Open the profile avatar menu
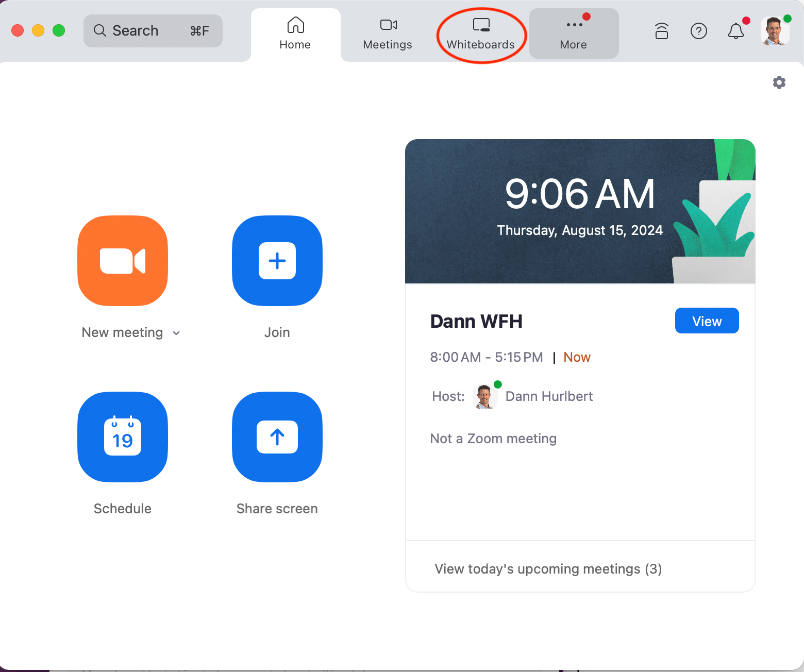Viewport: 804px width, 672px height. tap(775, 31)
